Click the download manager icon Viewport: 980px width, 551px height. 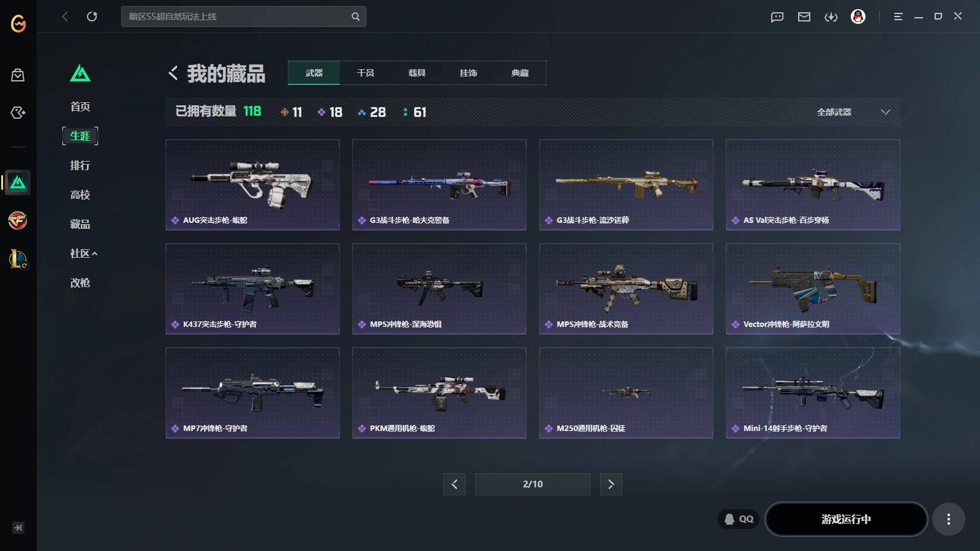[831, 17]
